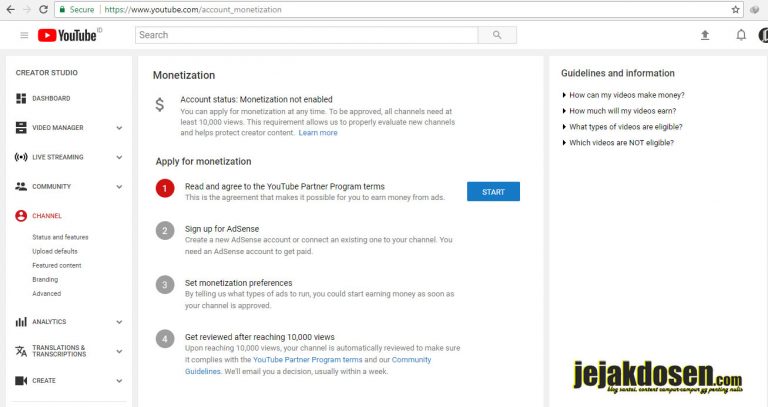Click 'Read and agree to the YouTube Partner Program terms'

click(285, 187)
